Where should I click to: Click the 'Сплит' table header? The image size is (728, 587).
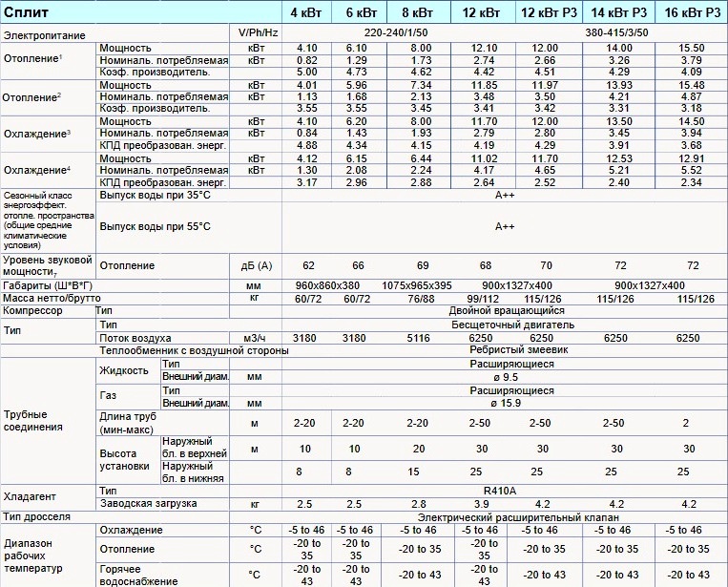26,12
